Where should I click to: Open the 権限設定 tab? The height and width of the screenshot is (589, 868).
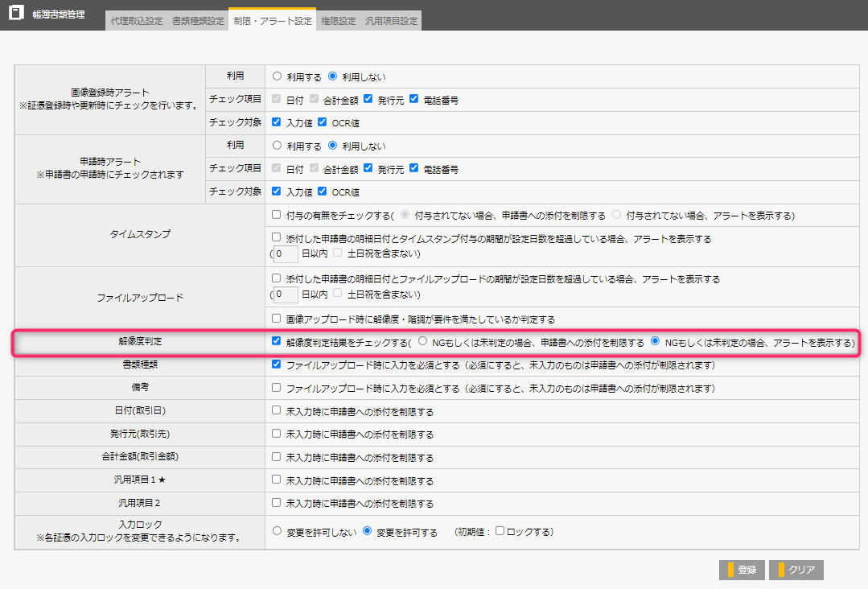[338, 21]
